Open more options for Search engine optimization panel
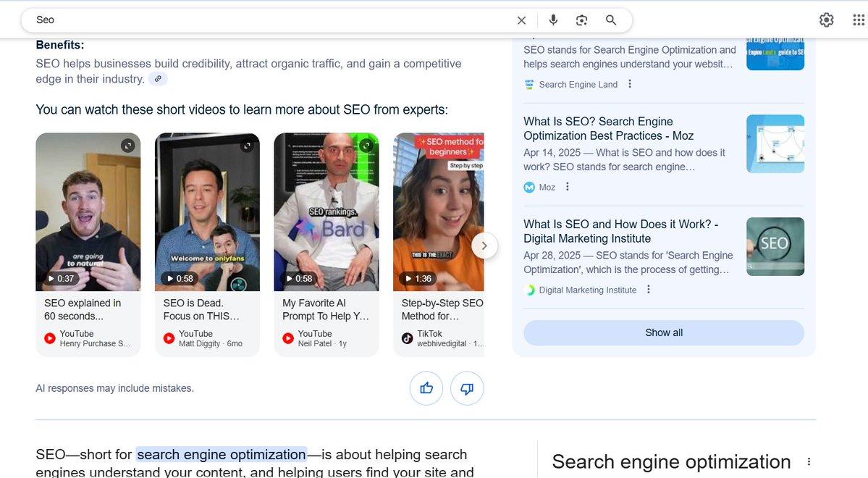This screenshot has width=868, height=478. click(809, 461)
